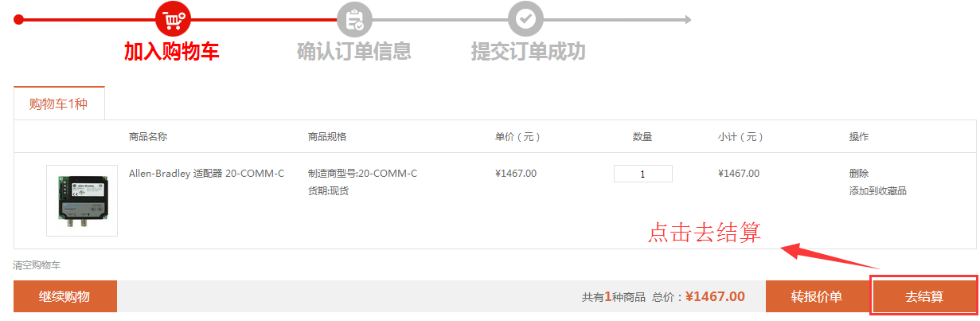This screenshot has width=980, height=321.
Task: Click the 加入购物车 step label
Action: pos(171,52)
